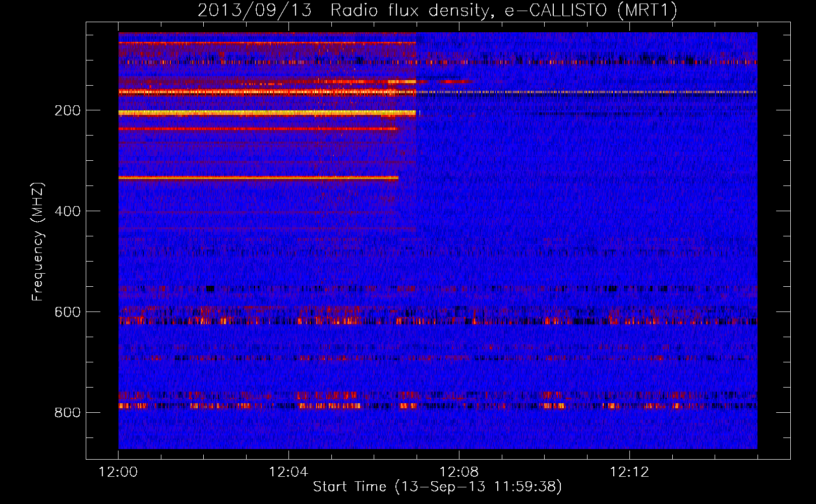Viewport: 816px width, 504px height.
Task: Click the 600 frequency tick label
Action: pos(68,312)
